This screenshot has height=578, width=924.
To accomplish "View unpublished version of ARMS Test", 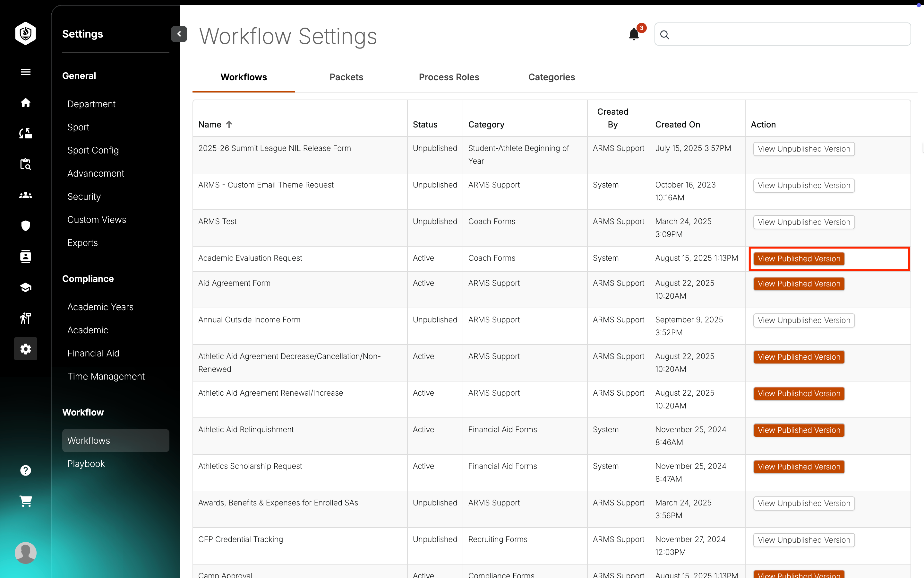I will click(x=804, y=222).
